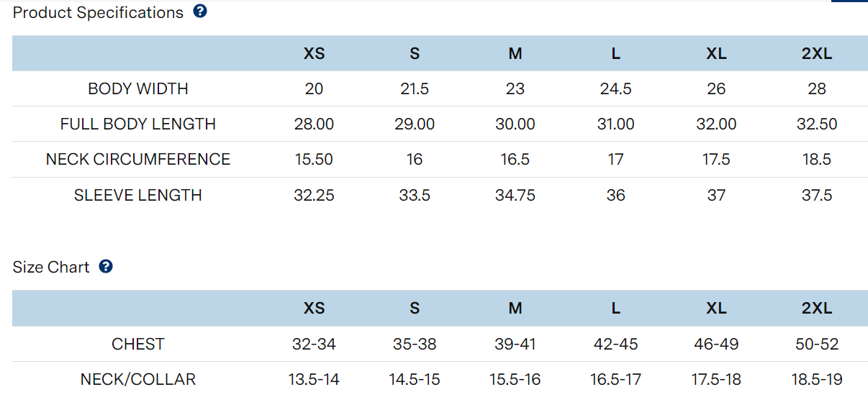Click the 34.75 sleeve length value
This screenshot has width=868, height=410.
(515, 196)
